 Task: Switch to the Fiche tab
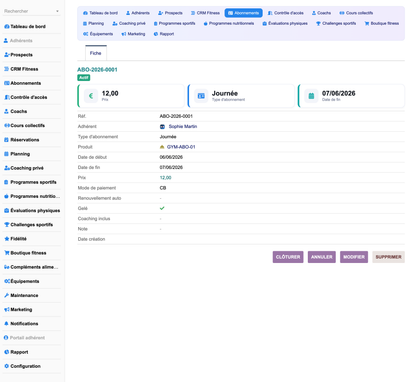point(96,53)
